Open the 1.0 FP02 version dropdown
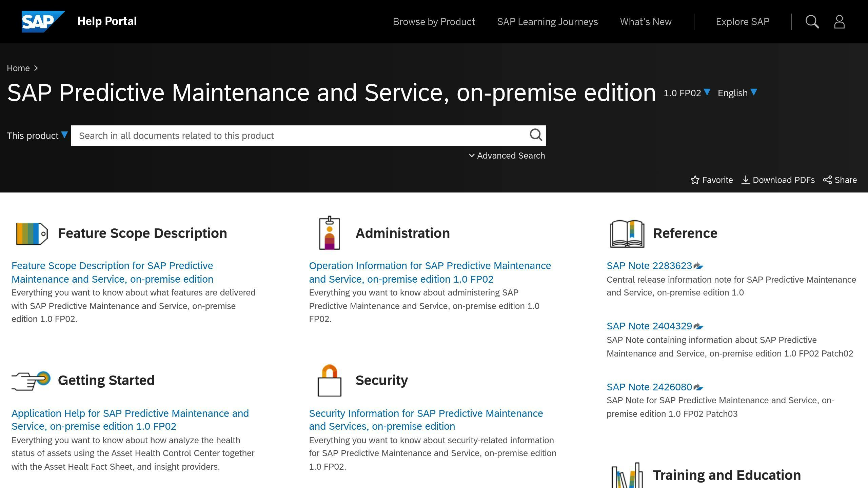The width and height of the screenshot is (868, 488). click(687, 93)
